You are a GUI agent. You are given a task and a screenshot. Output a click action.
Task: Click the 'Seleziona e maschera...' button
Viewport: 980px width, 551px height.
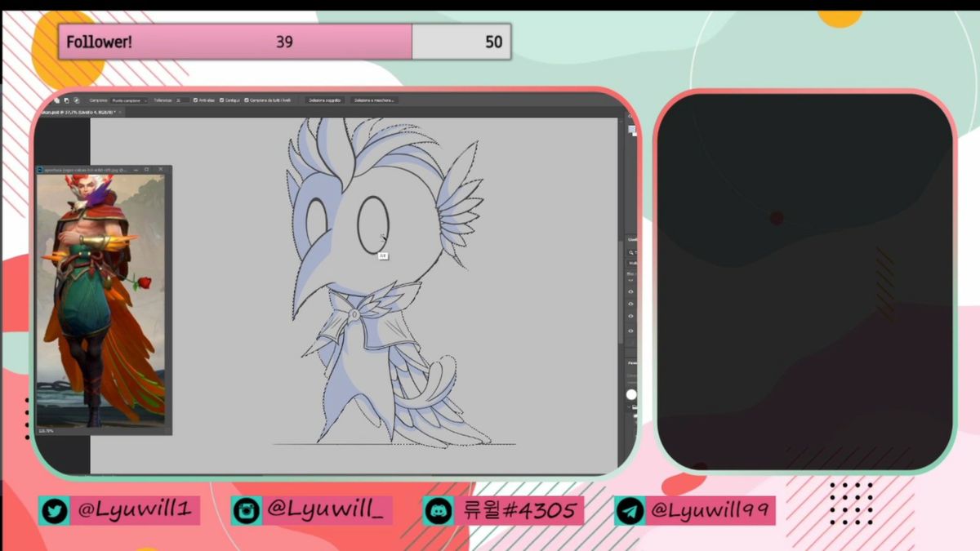pyautogui.click(x=374, y=100)
